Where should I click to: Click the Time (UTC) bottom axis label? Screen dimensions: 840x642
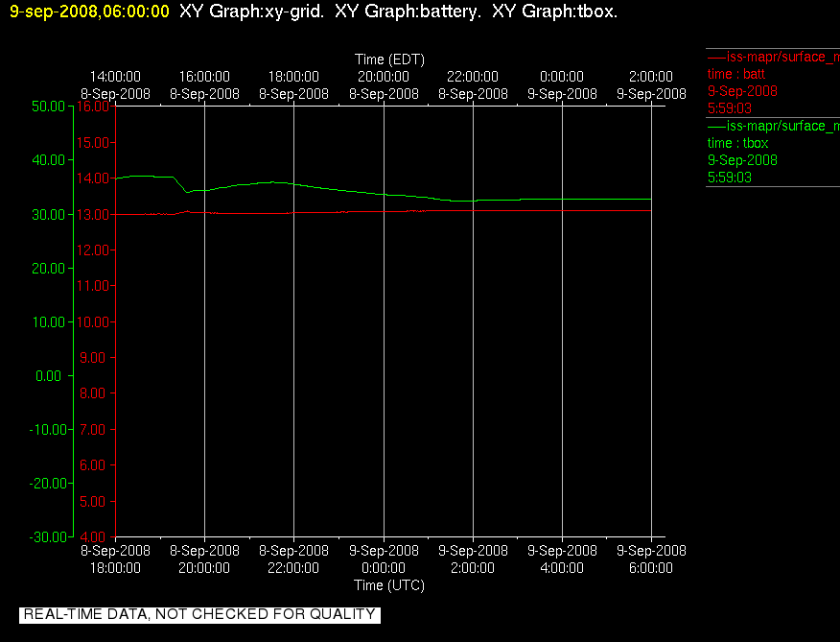[389, 585]
